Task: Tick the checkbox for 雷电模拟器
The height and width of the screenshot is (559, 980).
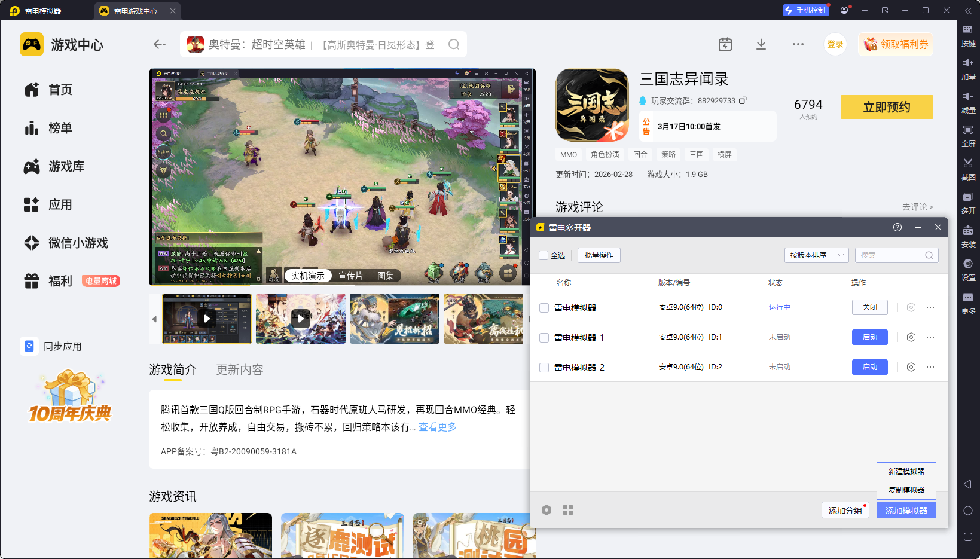Action: tap(544, 308)
